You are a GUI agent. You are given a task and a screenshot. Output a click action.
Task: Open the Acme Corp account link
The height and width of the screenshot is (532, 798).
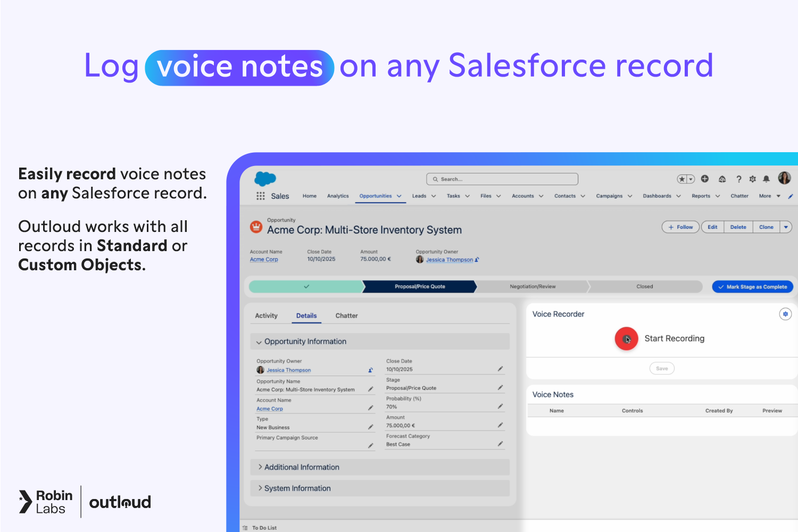[264, 260]
